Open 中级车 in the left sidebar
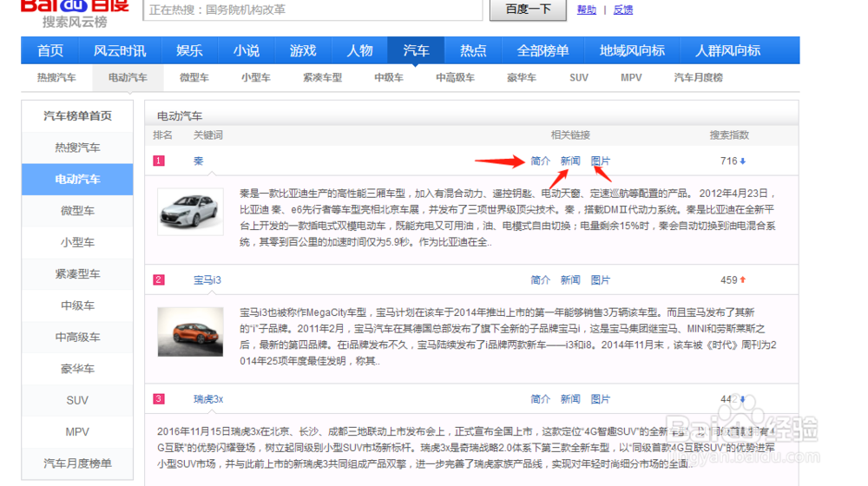 [77, 305]
